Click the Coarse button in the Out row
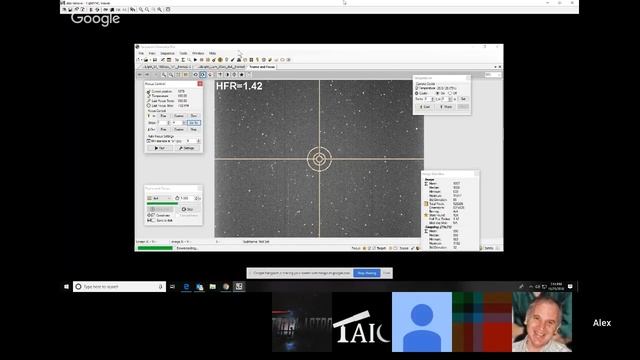640x360 pixels. (x=179, y=129)
